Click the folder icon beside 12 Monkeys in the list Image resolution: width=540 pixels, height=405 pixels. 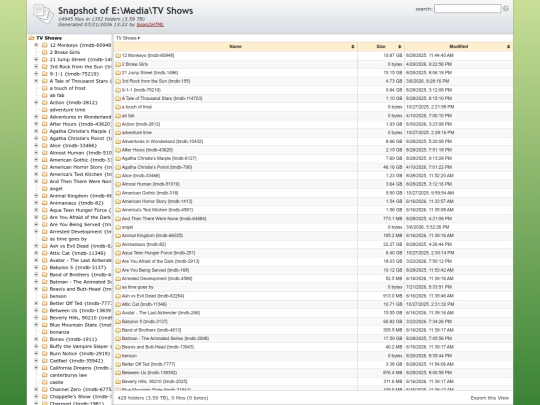point(118,55)
